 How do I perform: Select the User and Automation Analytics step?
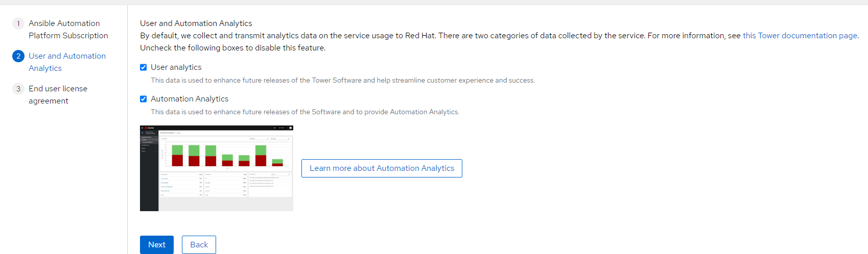click(67, 62)
